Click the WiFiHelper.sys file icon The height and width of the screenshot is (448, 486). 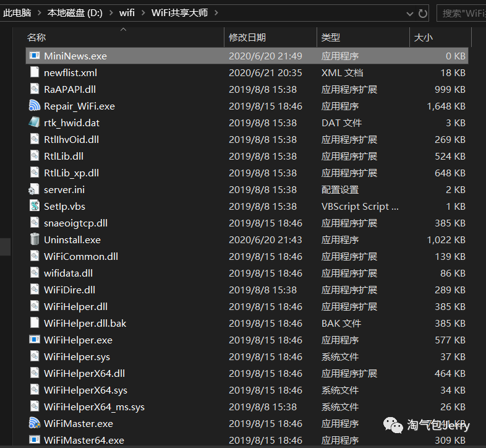(x=35, y=356)
